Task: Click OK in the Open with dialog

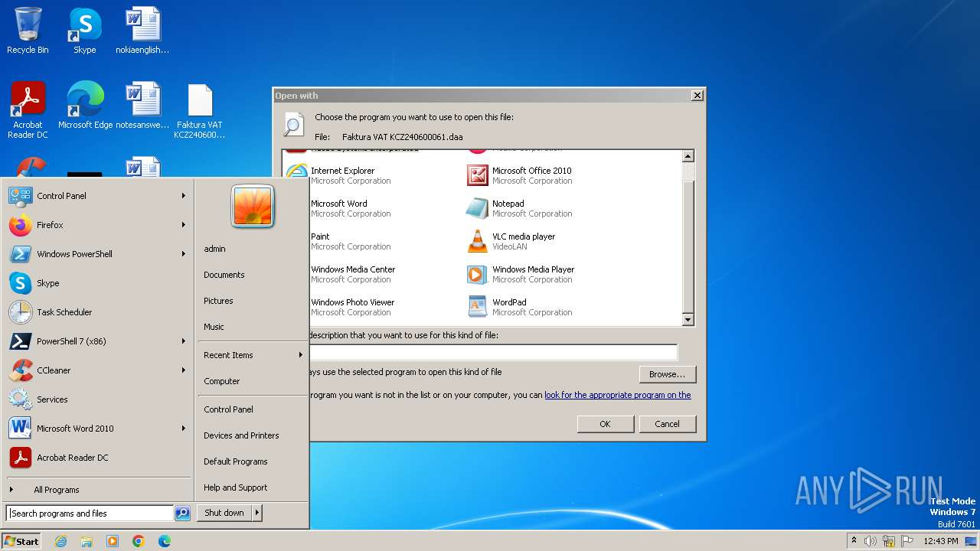Action: pyautogui.click(x=606, y=424)
